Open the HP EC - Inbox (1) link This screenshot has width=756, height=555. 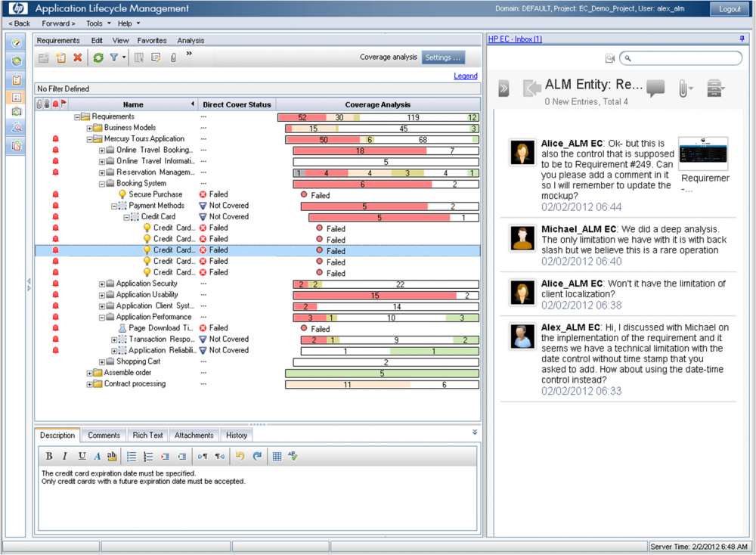[x=515, y=39]
